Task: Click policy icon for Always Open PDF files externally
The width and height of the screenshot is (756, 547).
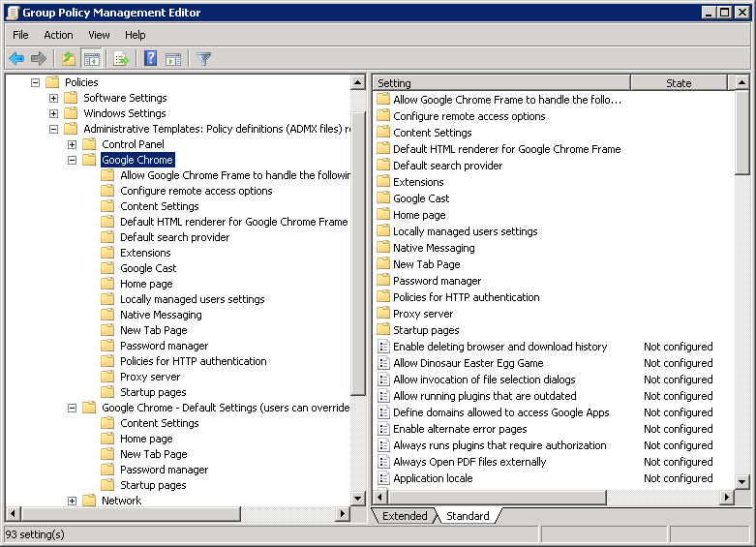Action: tap(383, 462)
